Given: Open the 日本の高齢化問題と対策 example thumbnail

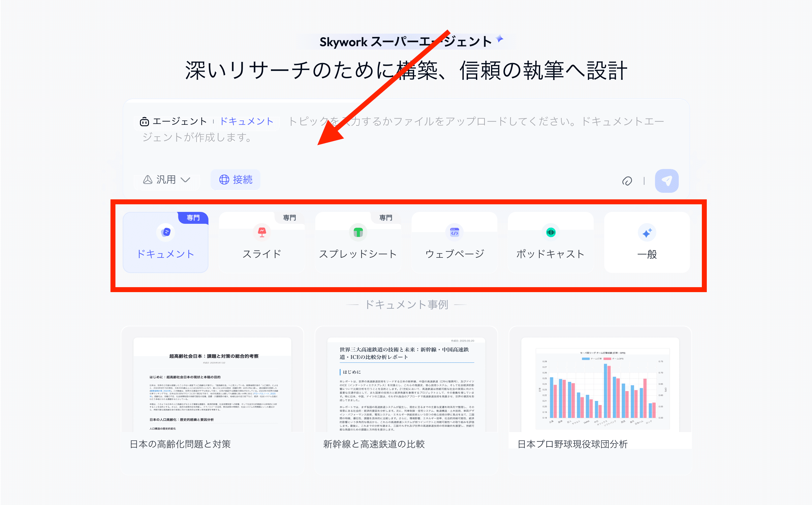Looking at the screenshot, I should click(x=212, y=384).
